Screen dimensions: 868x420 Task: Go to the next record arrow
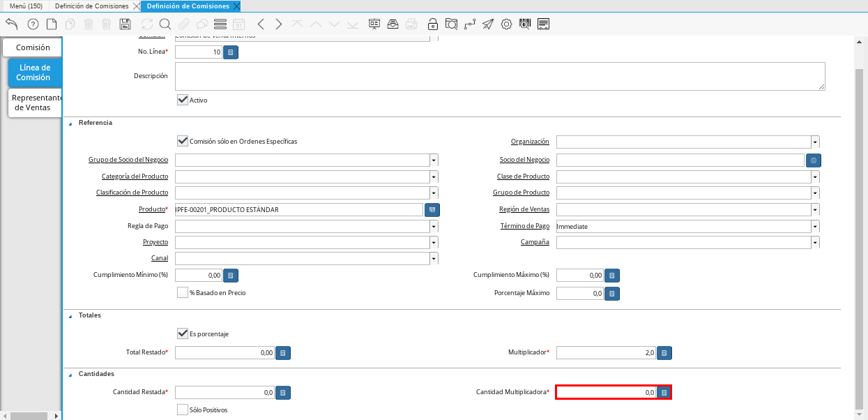click(279, 24)
